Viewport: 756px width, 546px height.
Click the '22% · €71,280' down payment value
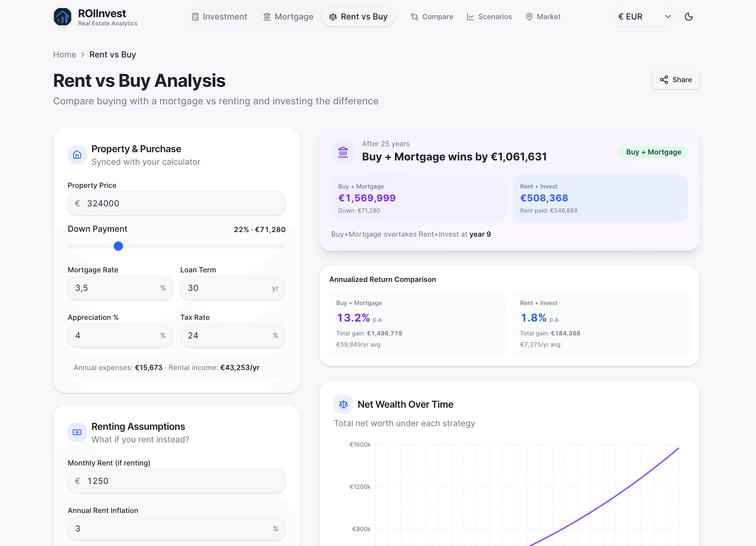[260, 229]
